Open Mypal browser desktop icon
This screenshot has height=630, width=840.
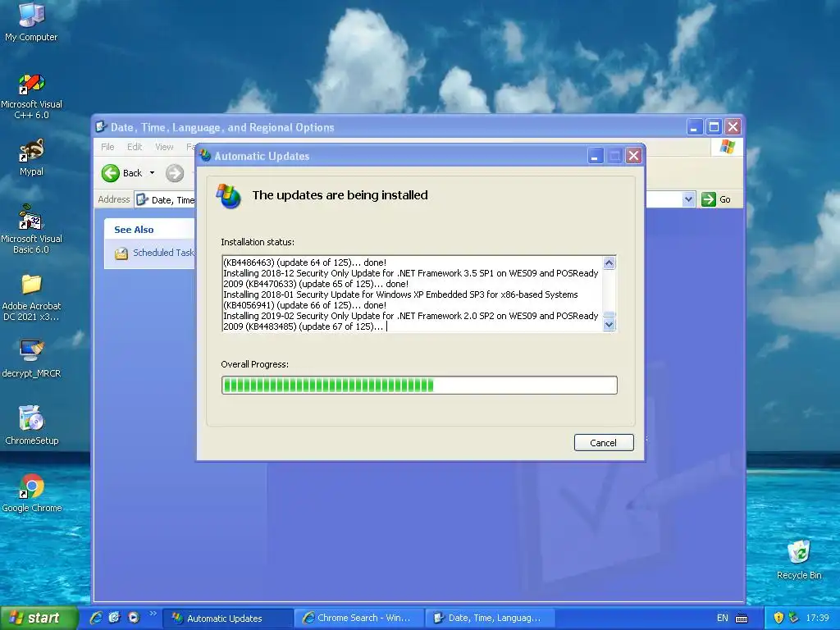tap(31, 157)
